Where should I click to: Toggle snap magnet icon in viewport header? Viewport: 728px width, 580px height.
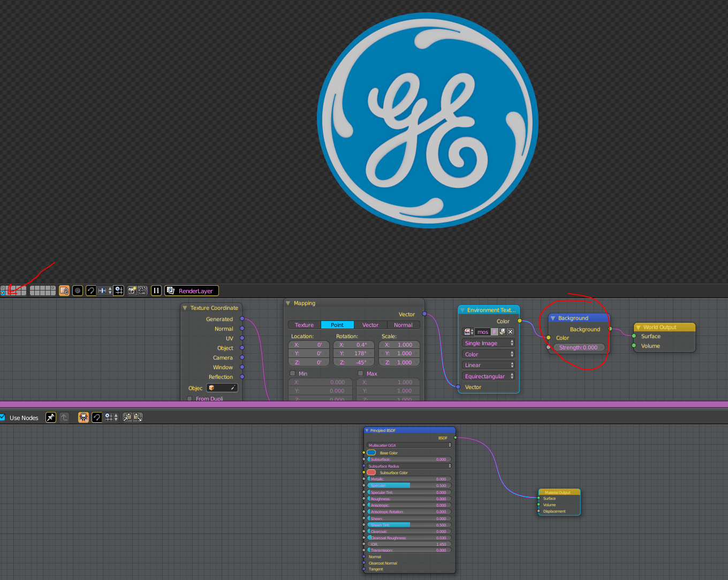[91, 291]
